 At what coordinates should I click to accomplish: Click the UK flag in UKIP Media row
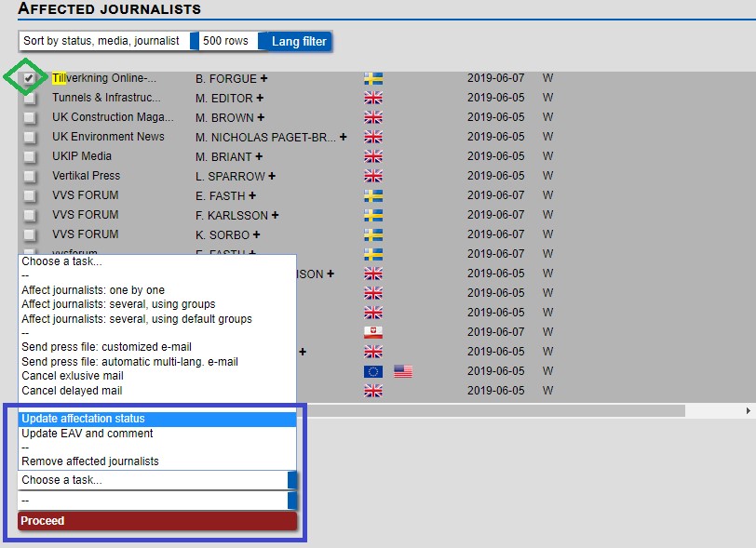tap(373, 156)
